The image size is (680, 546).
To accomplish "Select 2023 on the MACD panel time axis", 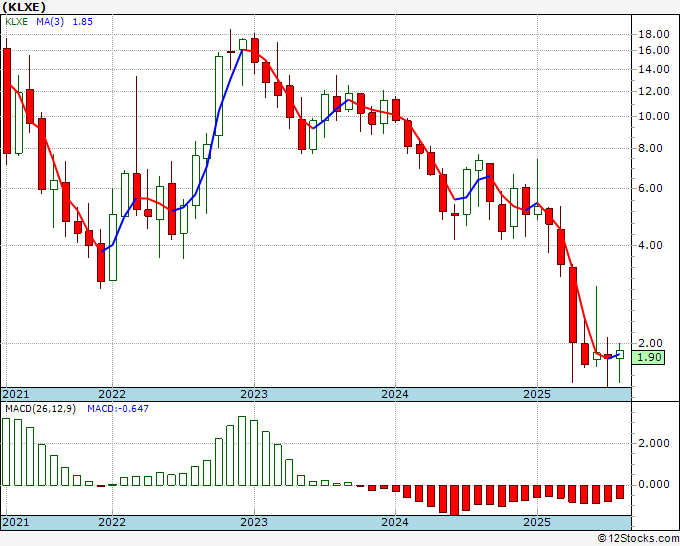I will 254,522.
